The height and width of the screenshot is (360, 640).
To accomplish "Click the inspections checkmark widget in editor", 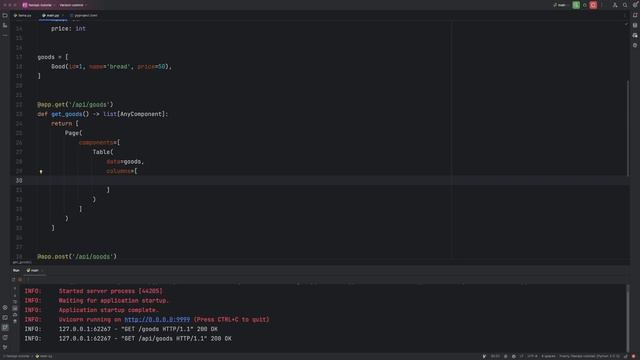I will click(626, 24).
